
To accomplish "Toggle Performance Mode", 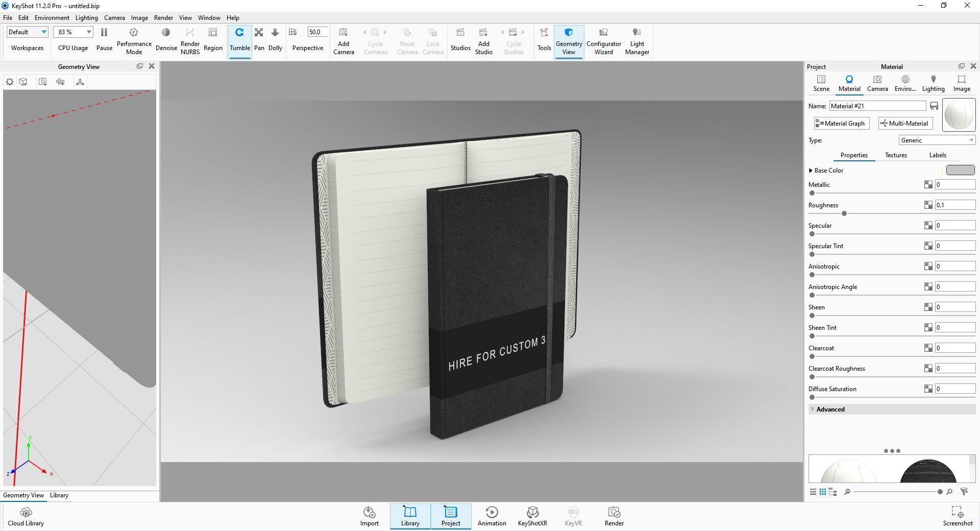I will [134, 41].
